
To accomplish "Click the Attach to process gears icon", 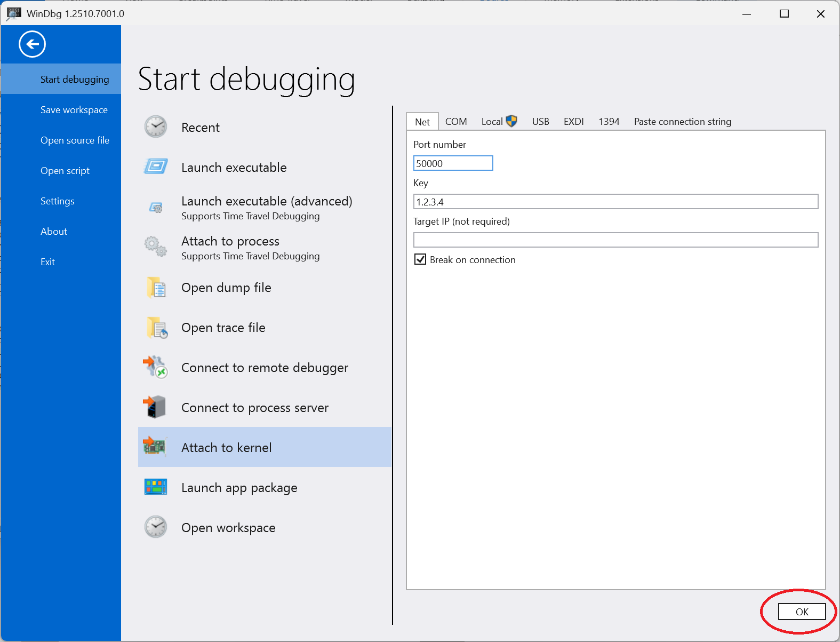I will pos(156,247).
